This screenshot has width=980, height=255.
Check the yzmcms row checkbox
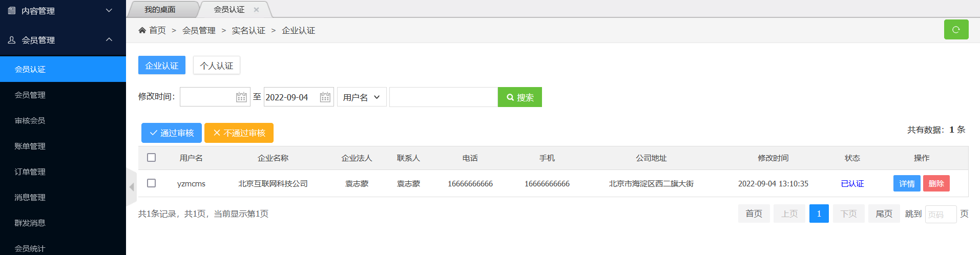(x=151, y=183)
